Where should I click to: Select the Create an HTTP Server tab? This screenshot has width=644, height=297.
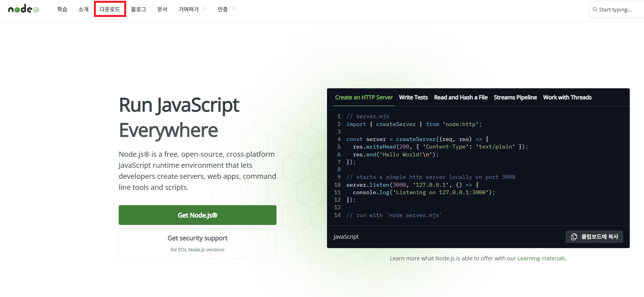pos(364,97)
